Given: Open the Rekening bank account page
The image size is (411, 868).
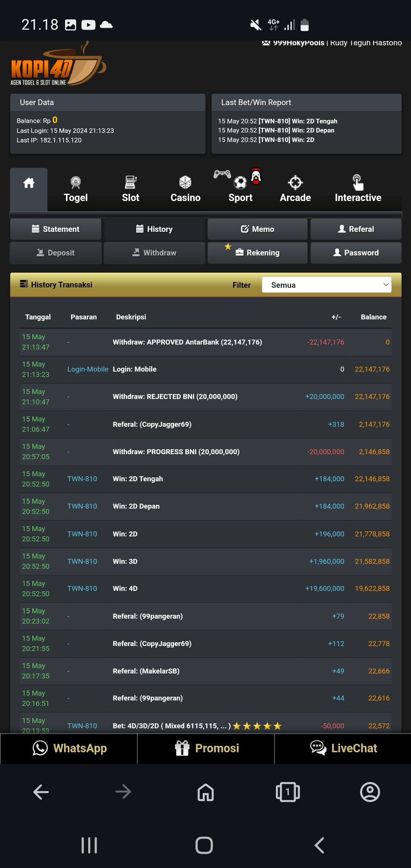Looking at the screenshot, I should point(257,253).
